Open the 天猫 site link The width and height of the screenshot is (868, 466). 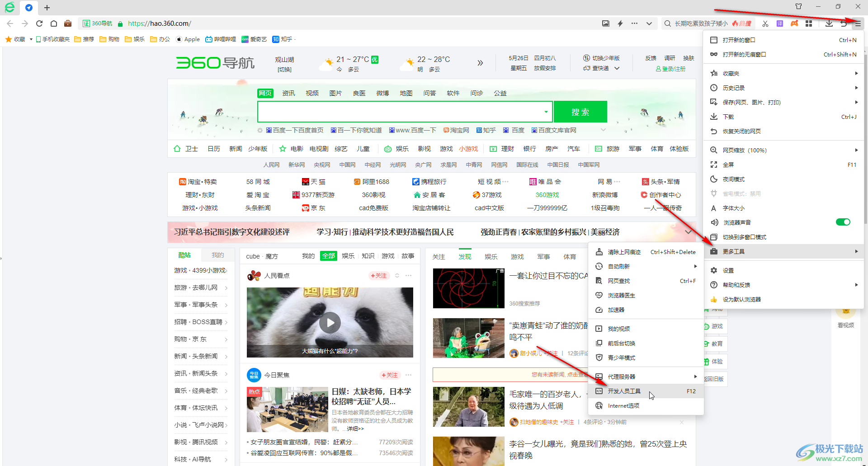(x=314, y=182)
